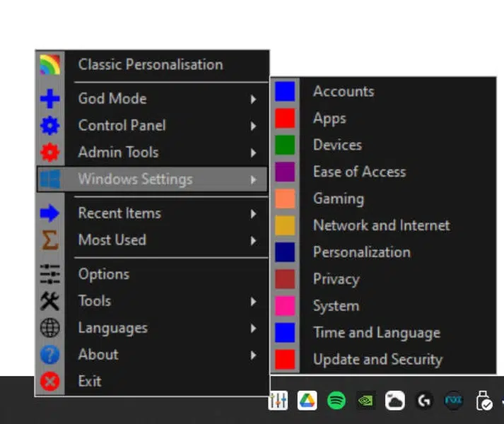This screenshot has width=504, height=424.
Task: Open Spotify from the system tray
Action: [x=336, y=401]
